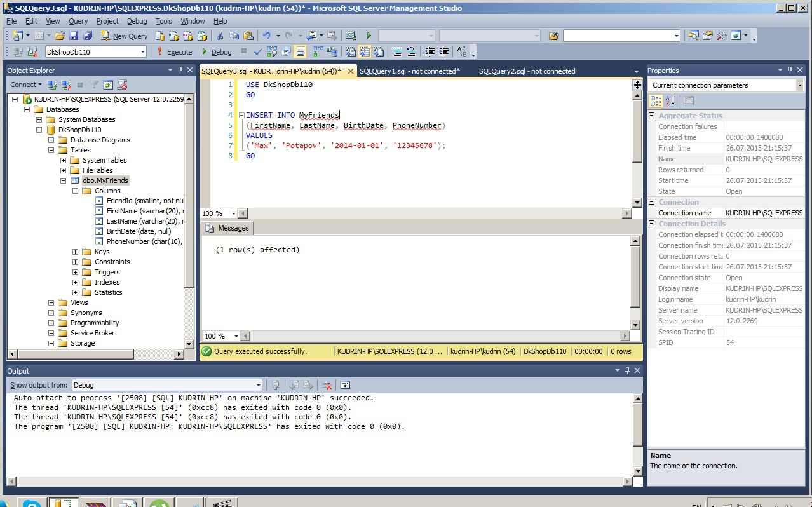Expand the FileTables node
The image size is (812, 507).
coord(64,170)
